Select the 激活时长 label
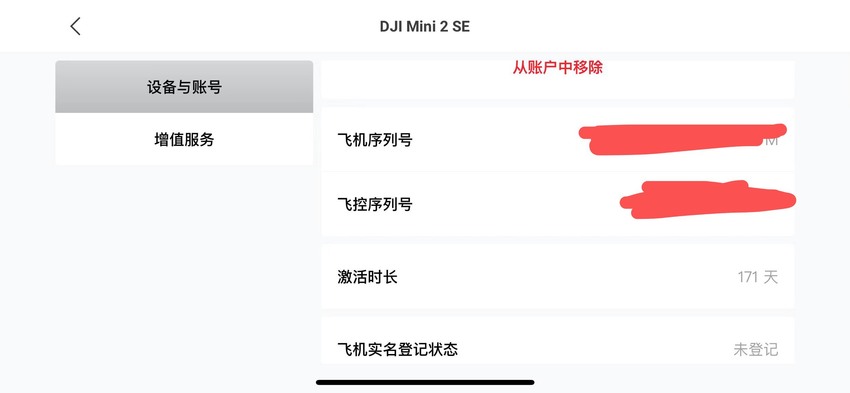This screenshot has width=850, height=393. pyautogui.click(x=367, y=277)
